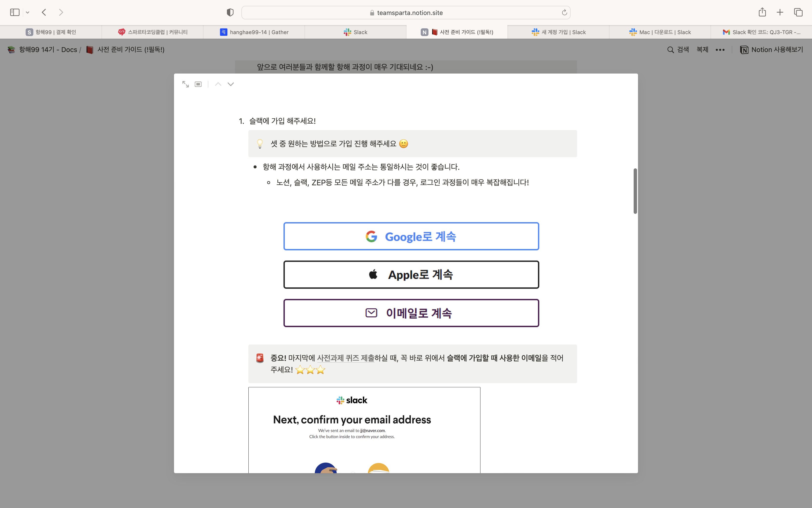Click Google로 계속 button image
This screenshot has height=508, width=812.
click(x=411, y=236)
